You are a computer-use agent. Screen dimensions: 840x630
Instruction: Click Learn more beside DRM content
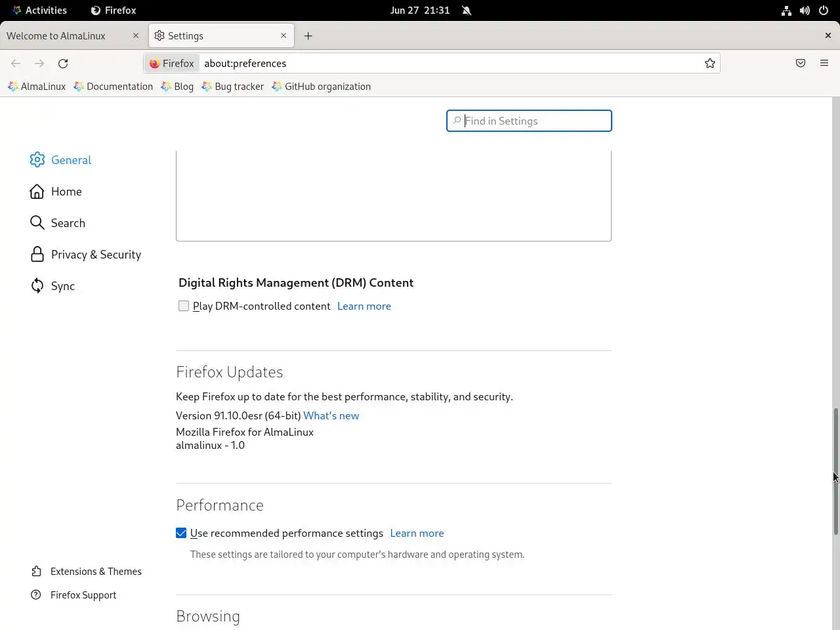tap(364, 306)
